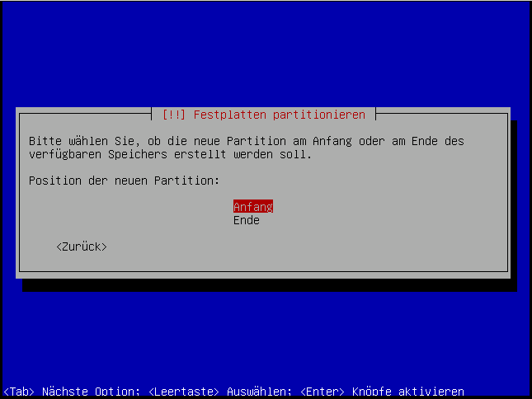Click the blue background above the dialog
The height and width of the screenshot is (399, 532).
[264, 49]
